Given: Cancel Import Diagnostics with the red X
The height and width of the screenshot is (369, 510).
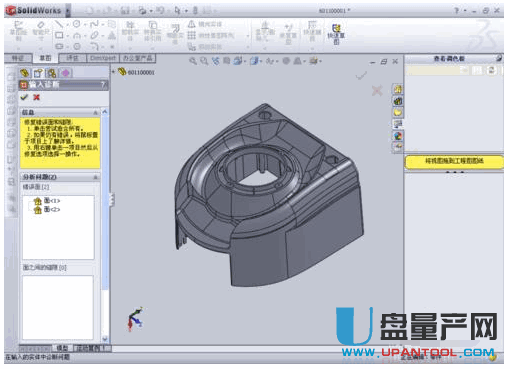Looking at the screenshot, I should click(36, 97).
